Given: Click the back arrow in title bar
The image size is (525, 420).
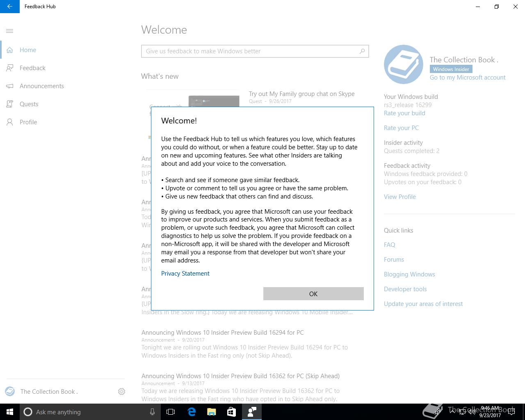Looking at the screenshot, I should [9, 7].
